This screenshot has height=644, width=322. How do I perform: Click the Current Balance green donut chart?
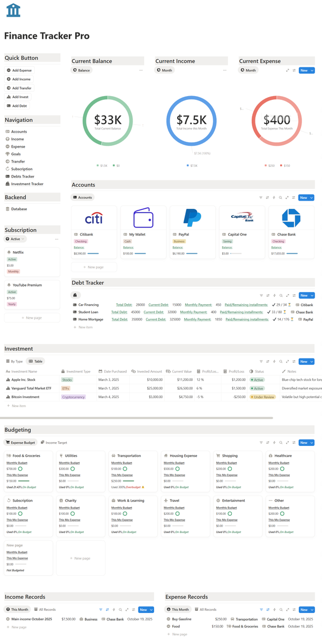point(108,121)
